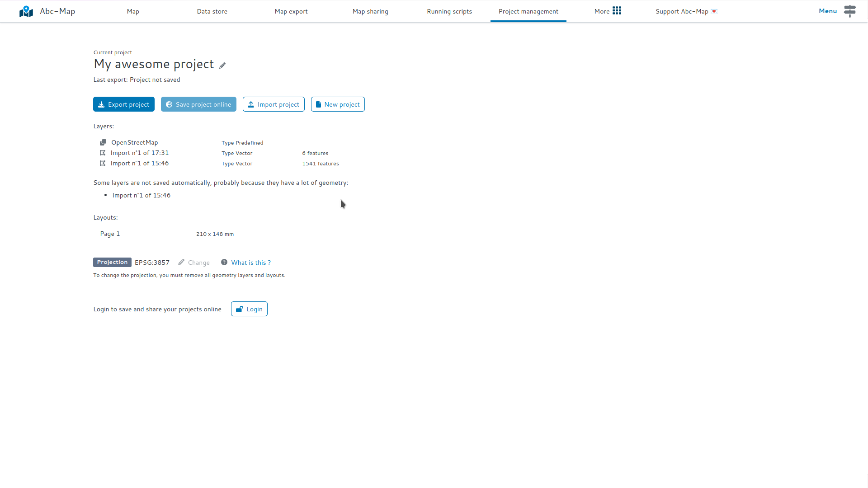Open the Running scripts tab
Viewport: 868px width, 488px height.
point(449,11)
